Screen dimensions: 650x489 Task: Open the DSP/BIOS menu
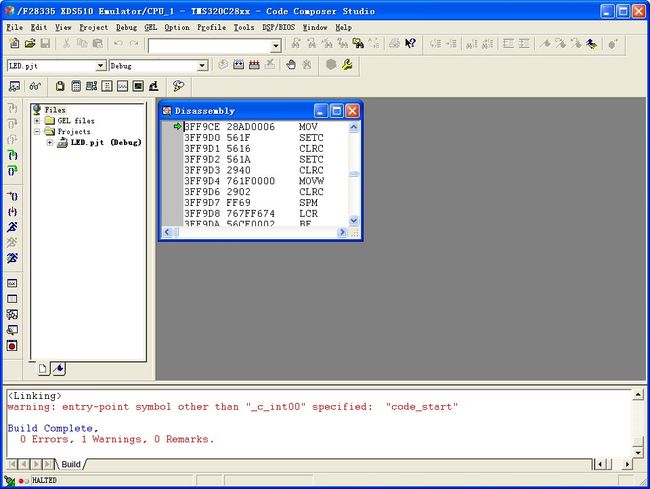pyautogui.click(x=279, y=27)
